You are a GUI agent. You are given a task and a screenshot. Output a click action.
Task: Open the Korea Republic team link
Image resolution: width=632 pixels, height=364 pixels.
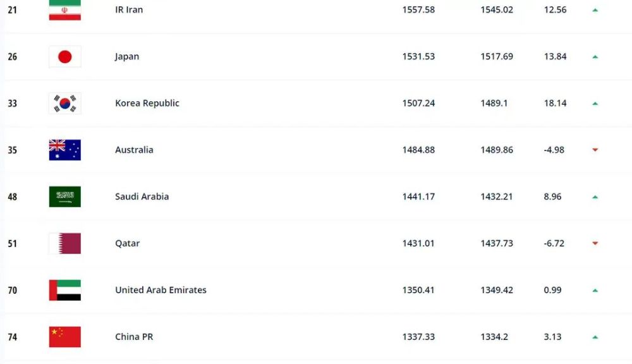[x=147, y=103]
